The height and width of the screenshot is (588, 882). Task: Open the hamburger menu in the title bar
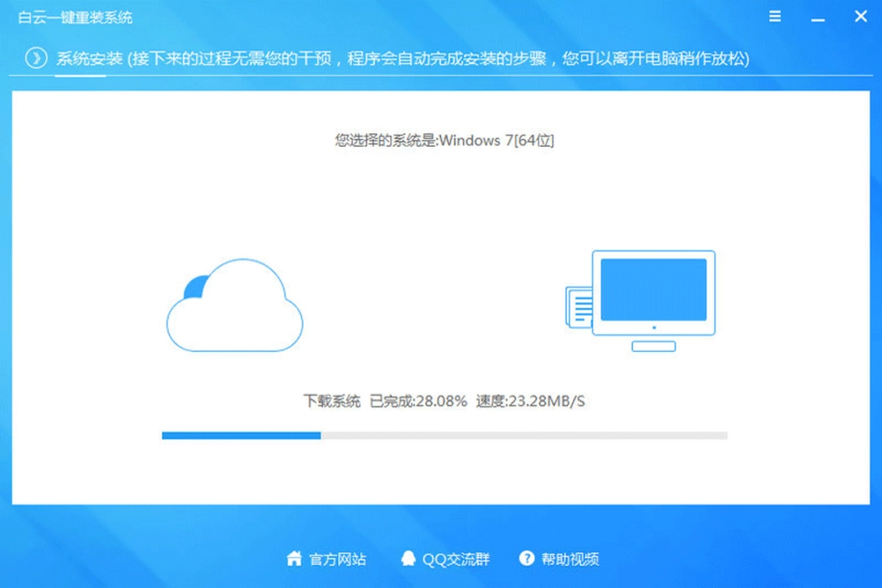coord(774,16)
